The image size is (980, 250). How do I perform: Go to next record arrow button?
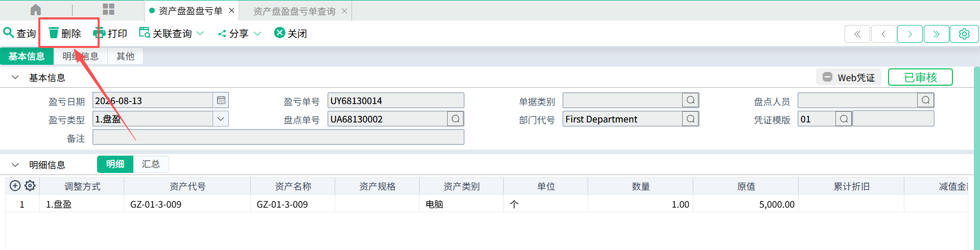coord(910,34)
